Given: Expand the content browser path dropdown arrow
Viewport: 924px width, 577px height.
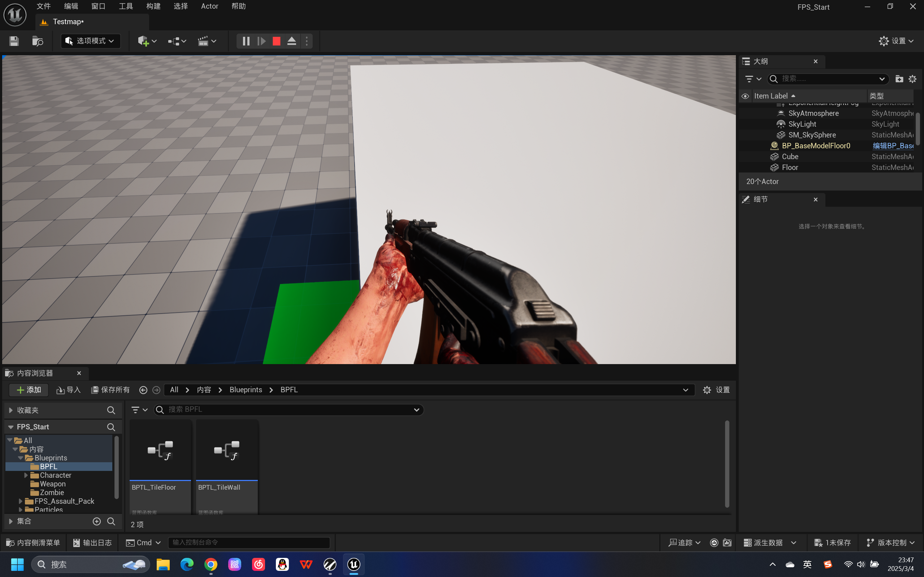Looking at the screenshot, I should pyautogui.click(x=685, y=390).
